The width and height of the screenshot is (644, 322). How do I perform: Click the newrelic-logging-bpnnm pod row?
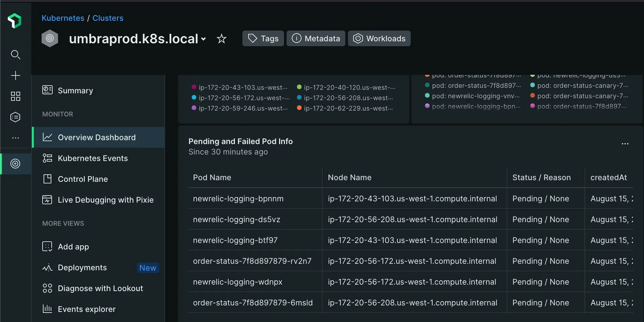238,198
